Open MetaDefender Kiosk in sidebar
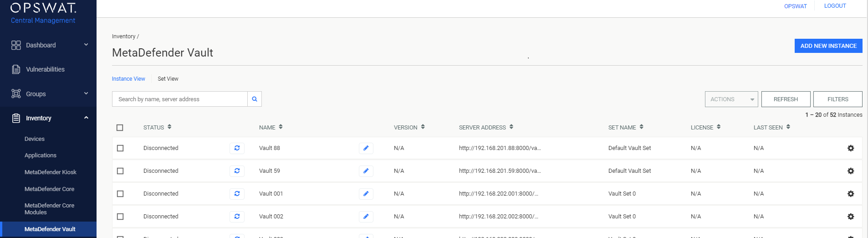This screenshot has height=238, width=868. pos(51,172)
